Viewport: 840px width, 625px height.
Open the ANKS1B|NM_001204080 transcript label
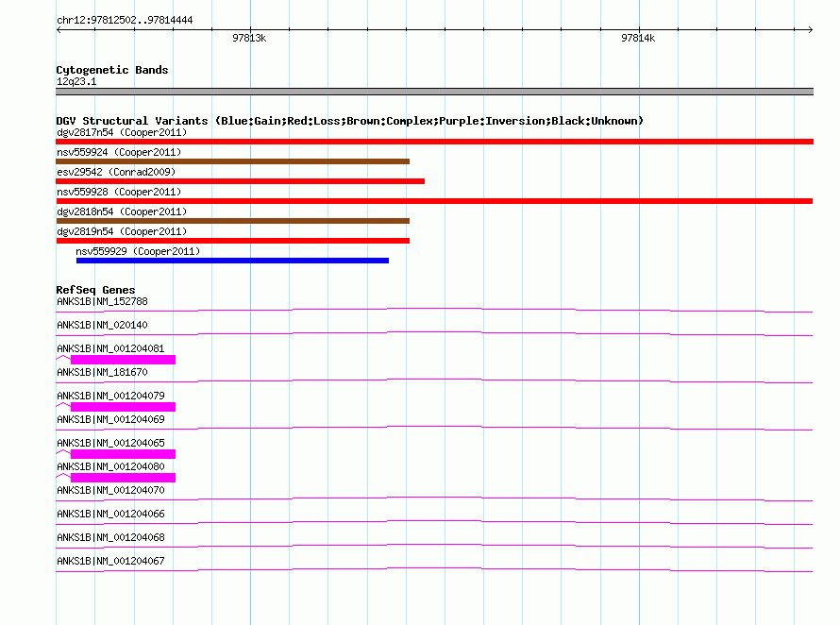(110, 467)
